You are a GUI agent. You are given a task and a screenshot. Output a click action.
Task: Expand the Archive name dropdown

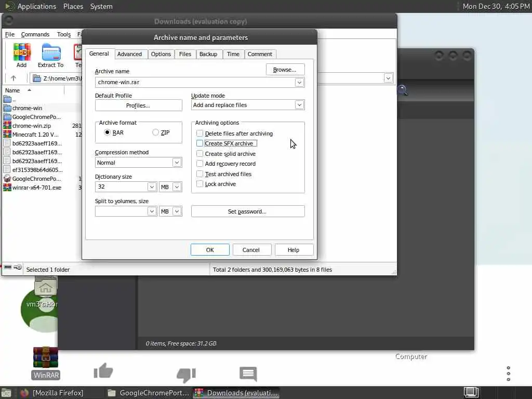pyautogui.click(x=299, y=83)
